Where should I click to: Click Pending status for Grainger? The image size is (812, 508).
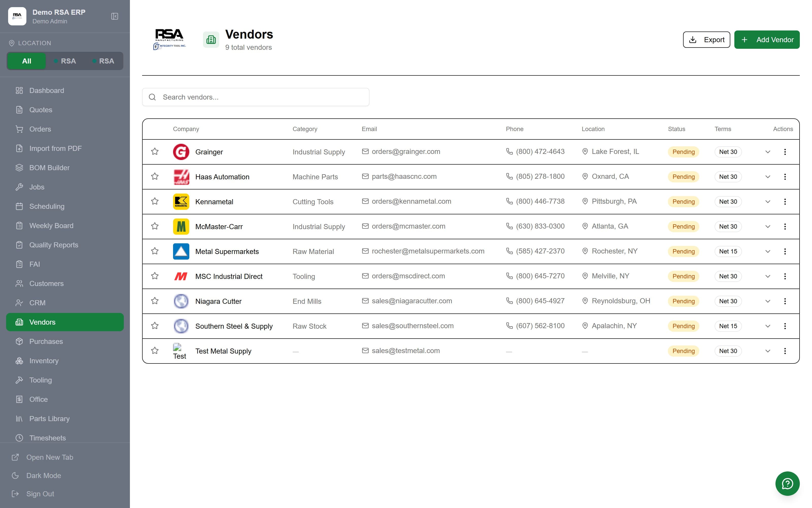pyautogui.click(x=683, y=152)
